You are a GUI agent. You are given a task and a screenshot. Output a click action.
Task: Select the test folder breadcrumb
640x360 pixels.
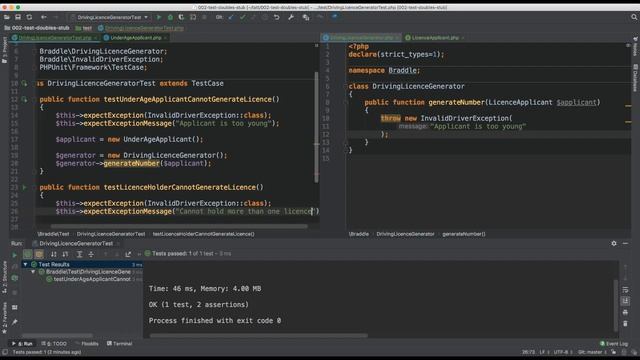(84, 28)
